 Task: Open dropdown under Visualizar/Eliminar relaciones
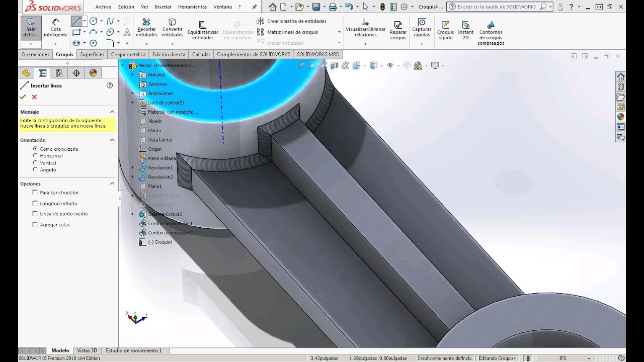366,44
